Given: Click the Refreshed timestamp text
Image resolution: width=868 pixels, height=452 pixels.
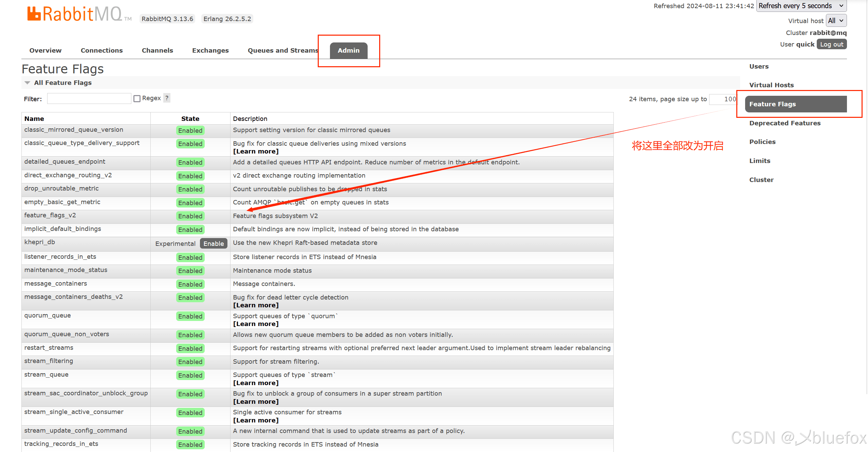Looking at the screenshot, I should 704,6.
